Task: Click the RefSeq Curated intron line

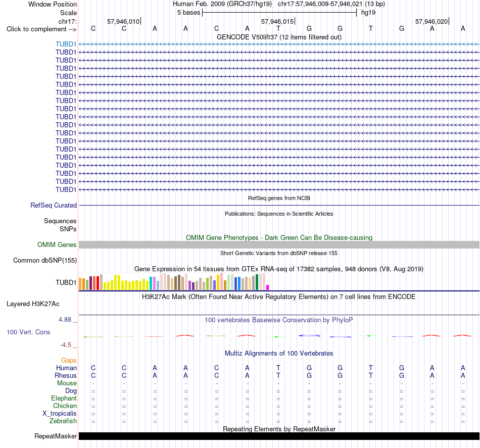Action: coord(279,206)
